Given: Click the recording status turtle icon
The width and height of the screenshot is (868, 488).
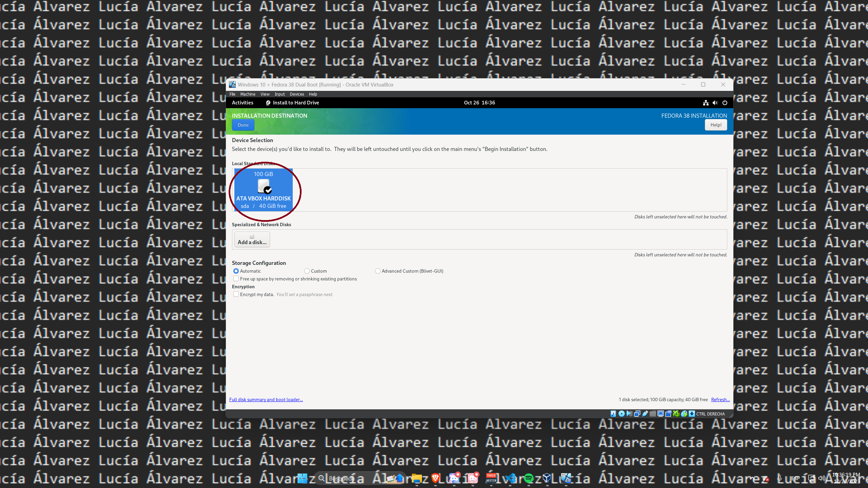Looking at the screenshot, I should click(x=675, y=414).
